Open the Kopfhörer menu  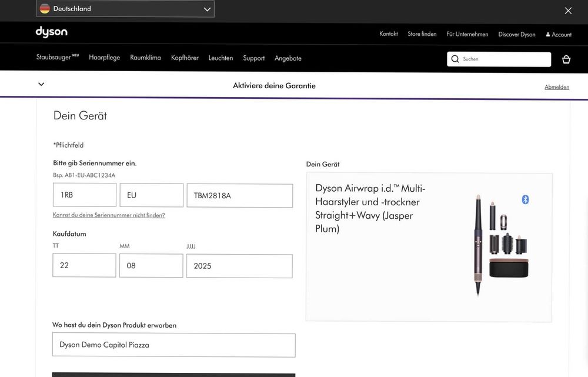click(x=185, y=58)
